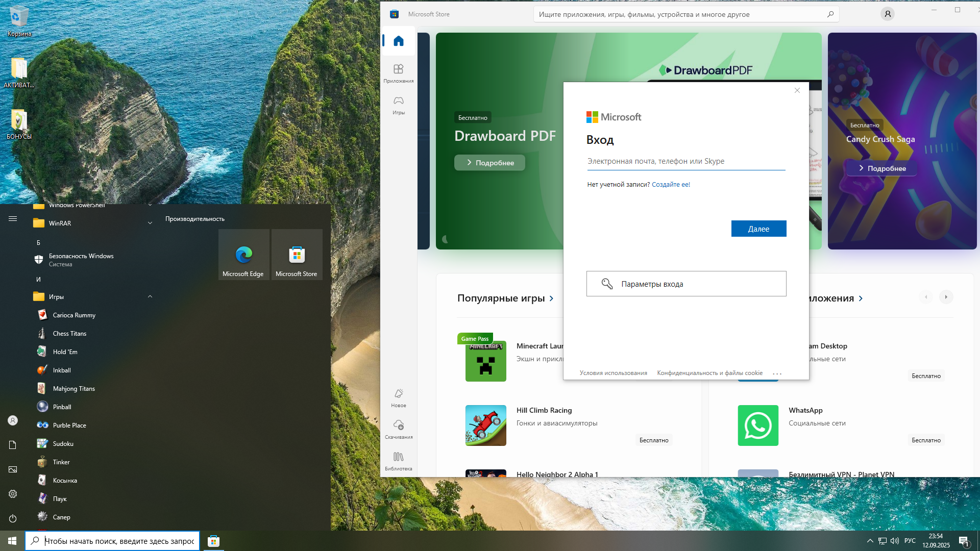
Task: Click Бесплатно button for Hill Climb Racing
Action: [x=654, y=440]
